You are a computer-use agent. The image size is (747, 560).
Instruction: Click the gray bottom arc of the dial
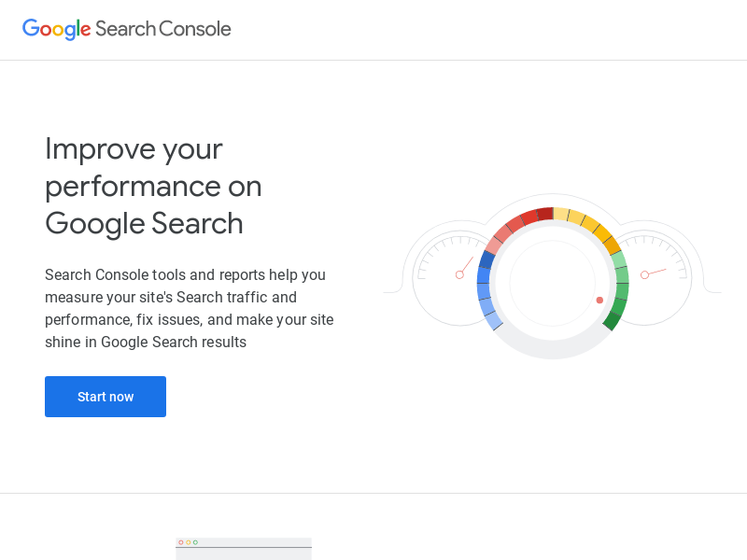[551, 347]
